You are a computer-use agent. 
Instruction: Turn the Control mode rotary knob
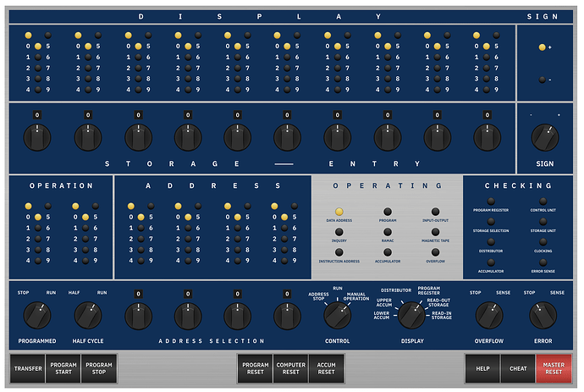(338, 316)
